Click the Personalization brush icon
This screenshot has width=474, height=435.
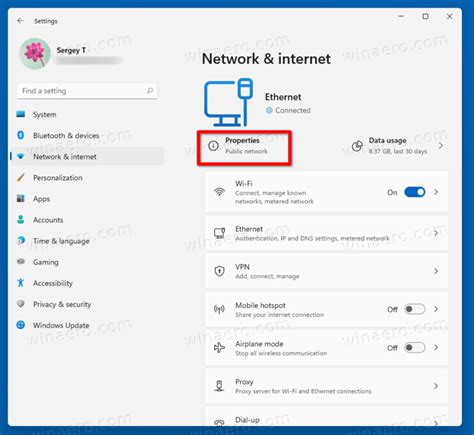21,177
